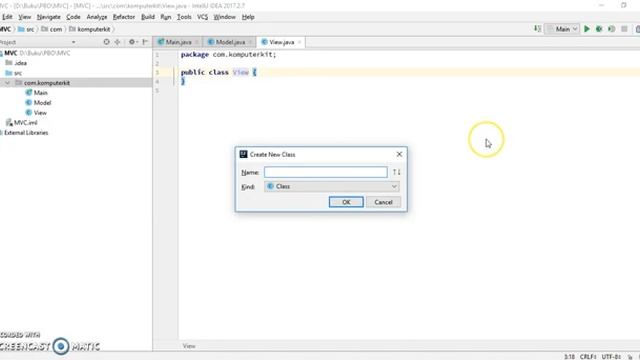Open the Navigate menu
This screenshot has width=640, height=360.
click(x=49, y=17)
